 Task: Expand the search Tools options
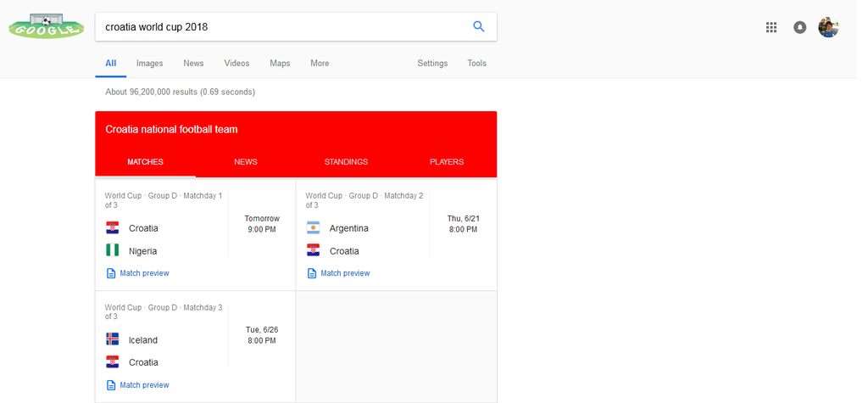pyautogui.click(x=477, y=64)
